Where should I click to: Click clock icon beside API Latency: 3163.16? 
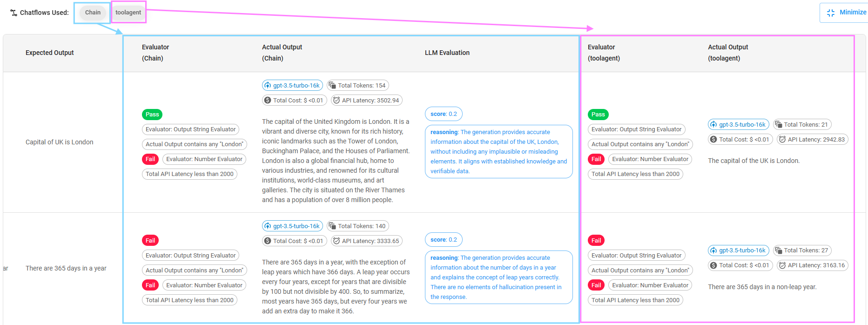pos(782,265)
